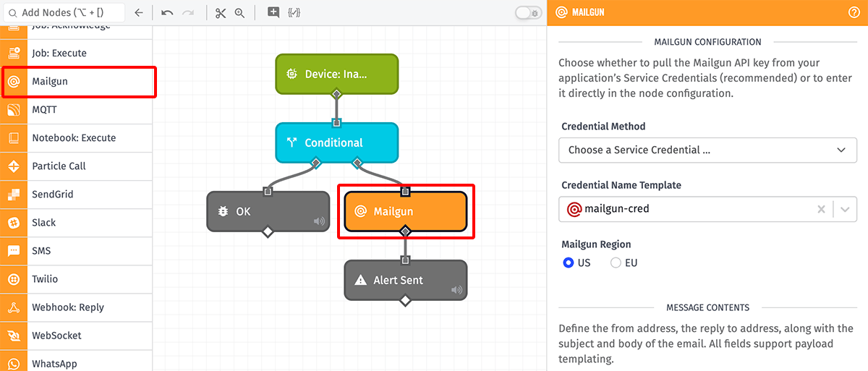Image resolution: width=868 pixels, height=371 pixels.
Task: Click the scissors cut icon
Action: 221,13
